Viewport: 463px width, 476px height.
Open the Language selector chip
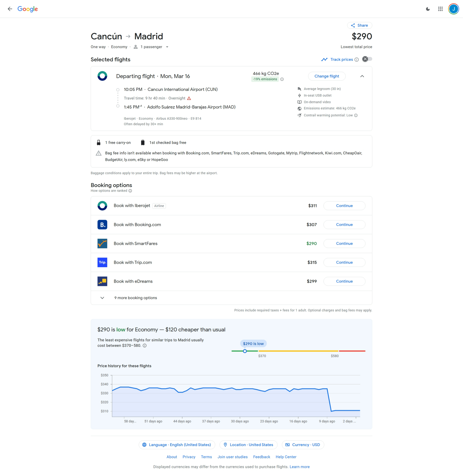click(x=177, y=445)
